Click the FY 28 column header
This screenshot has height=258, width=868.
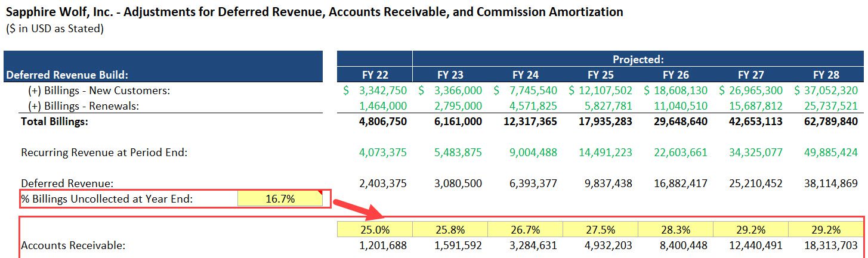826,75
